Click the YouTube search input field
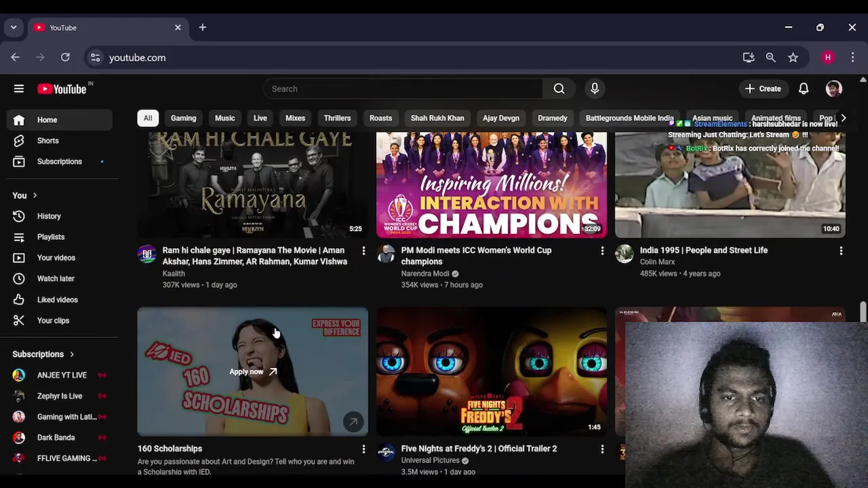The height and width of the screenshot is (488, 868). (x=403, y=89)
